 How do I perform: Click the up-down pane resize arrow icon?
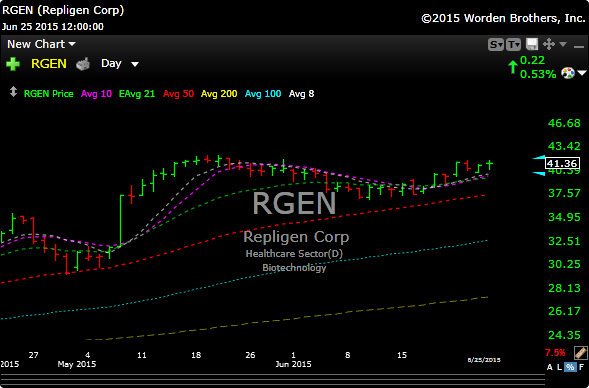[x=13, y=92]
